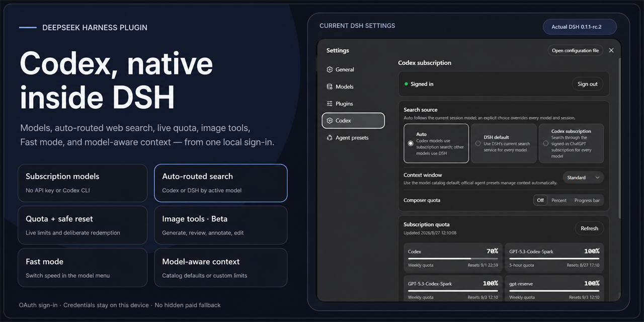Set Composer quota to Progress bar

tap(587, 200)
